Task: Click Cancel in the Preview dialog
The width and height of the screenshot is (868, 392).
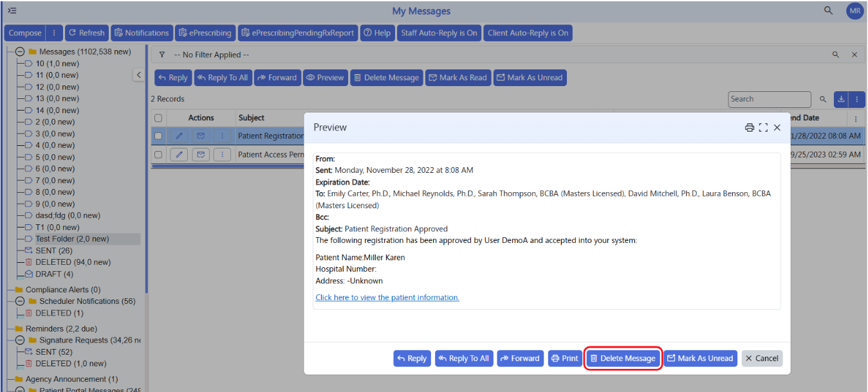Action: click(x=762, y=359)
